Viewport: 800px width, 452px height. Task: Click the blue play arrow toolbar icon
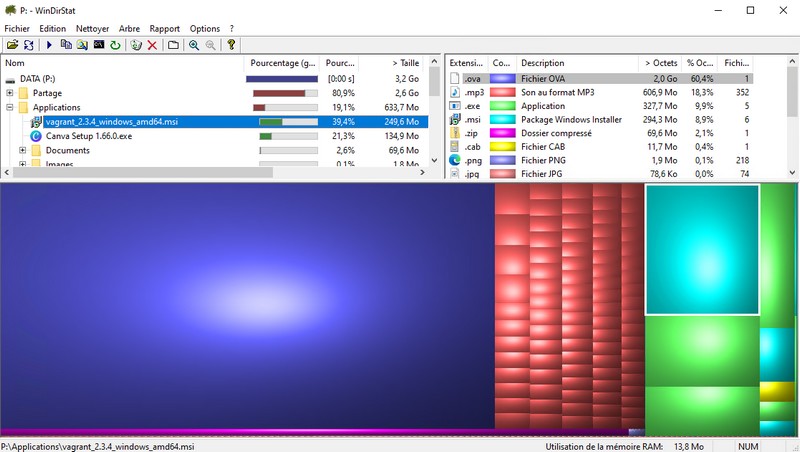(x=49, y=45)
